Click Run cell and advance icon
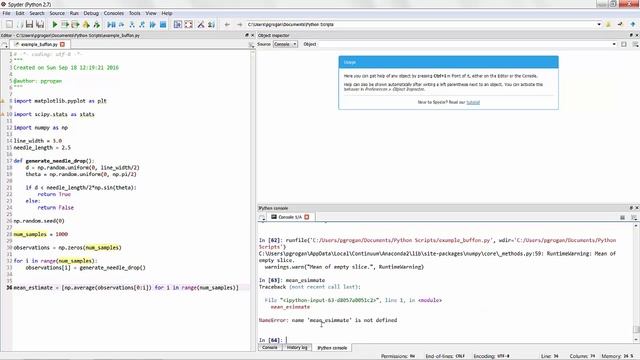The height and width of the screenshot is (360, 640). [75, 24]
